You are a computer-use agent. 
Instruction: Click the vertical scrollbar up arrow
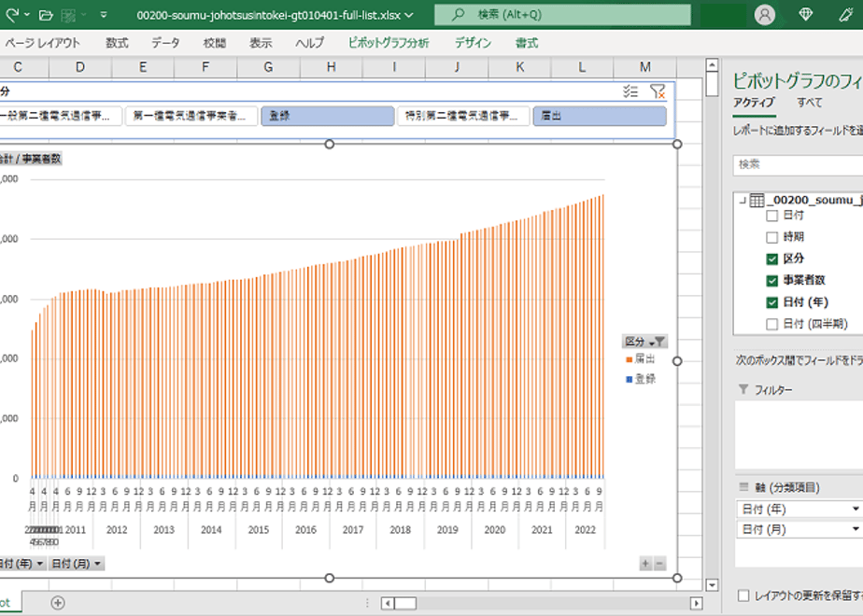click(712, 65)
